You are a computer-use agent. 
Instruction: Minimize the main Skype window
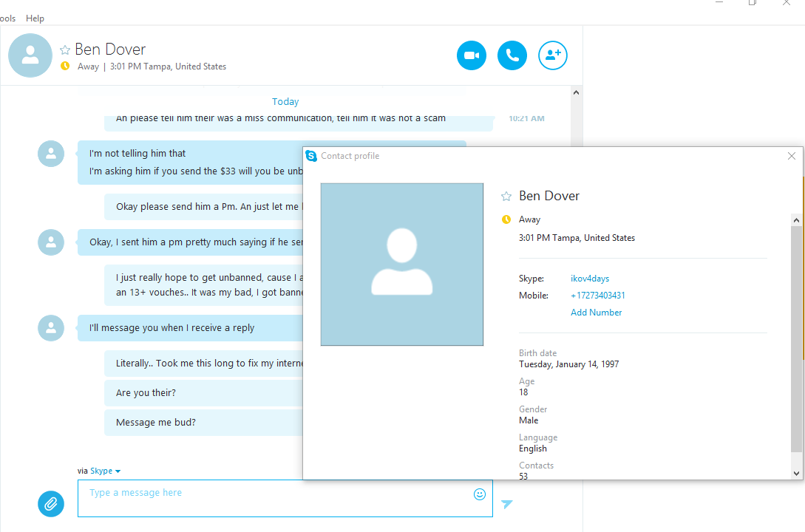click(719, 2)
